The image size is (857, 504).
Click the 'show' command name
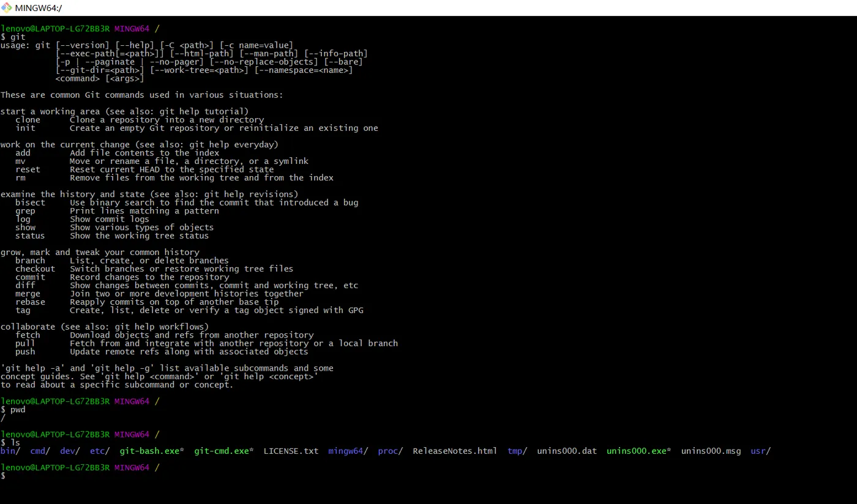tap(25, 228)
